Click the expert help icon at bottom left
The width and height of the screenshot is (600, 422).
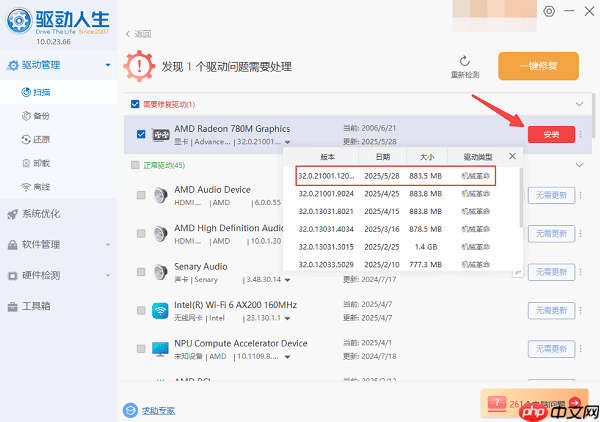tap(130, 411)
